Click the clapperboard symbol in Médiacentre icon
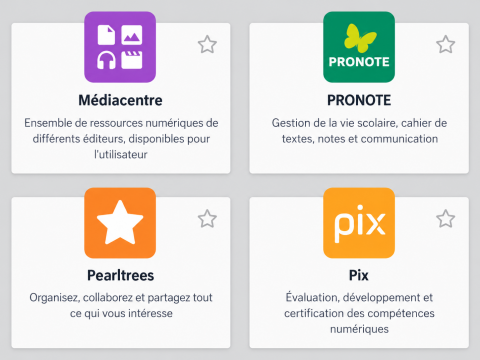 click(x=132, y=60)
